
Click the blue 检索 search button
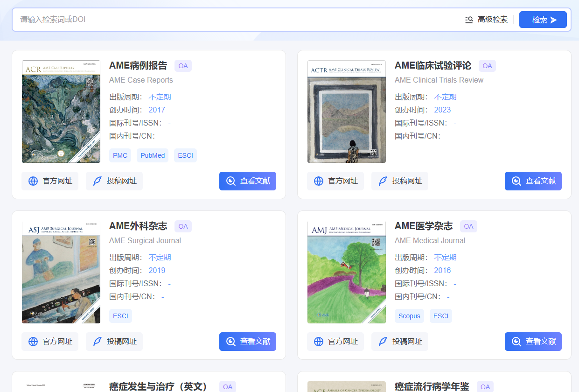point(543,20)
